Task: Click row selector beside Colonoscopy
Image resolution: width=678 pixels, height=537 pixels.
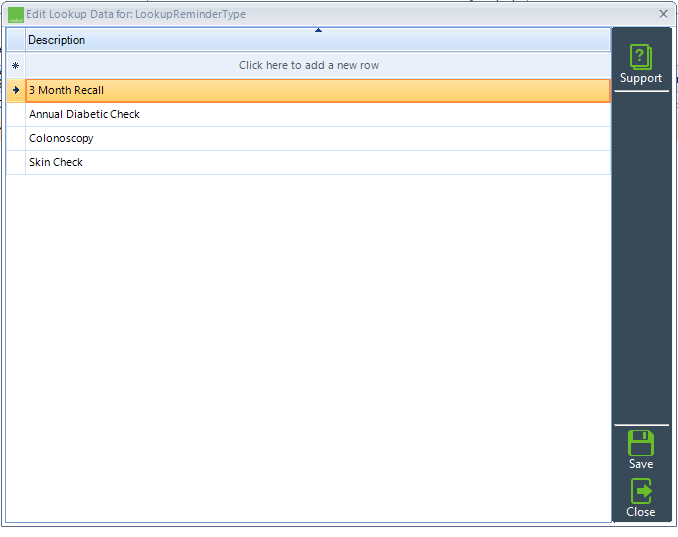Action: [16, 138]
